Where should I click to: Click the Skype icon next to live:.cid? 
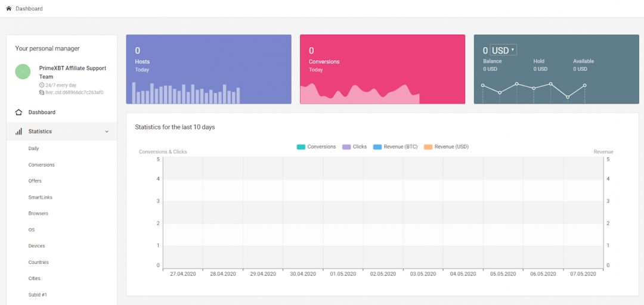(42, 93)
